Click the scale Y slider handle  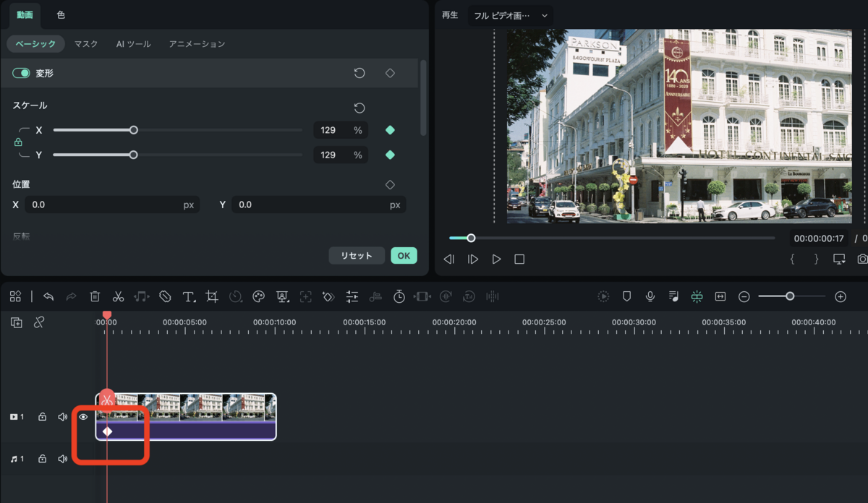pos(133,155)
